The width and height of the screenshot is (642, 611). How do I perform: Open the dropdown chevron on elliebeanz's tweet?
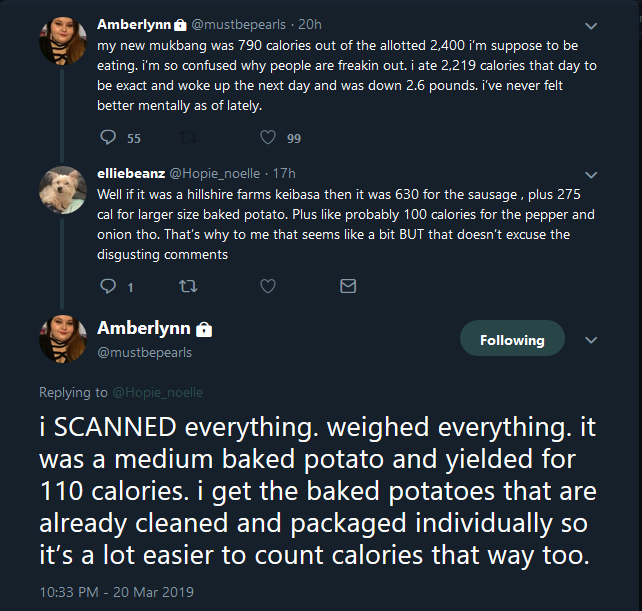coord(591,175)
